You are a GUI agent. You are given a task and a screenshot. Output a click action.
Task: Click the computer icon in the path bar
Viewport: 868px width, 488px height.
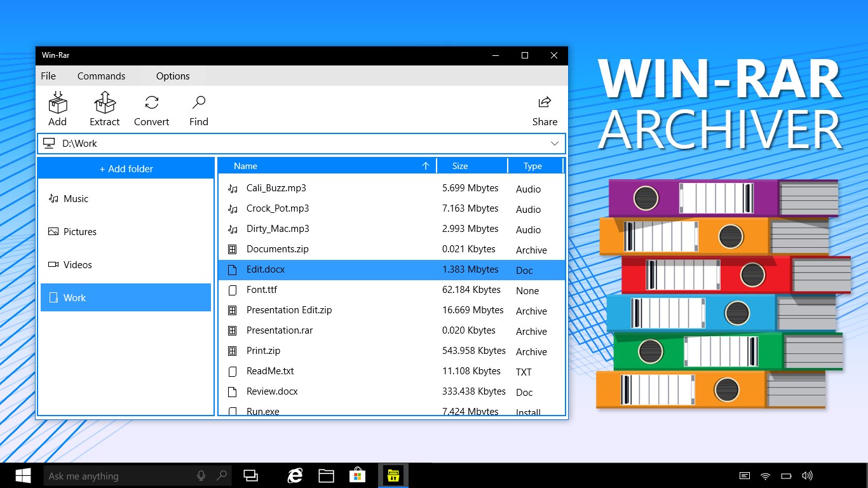point(49,144)
